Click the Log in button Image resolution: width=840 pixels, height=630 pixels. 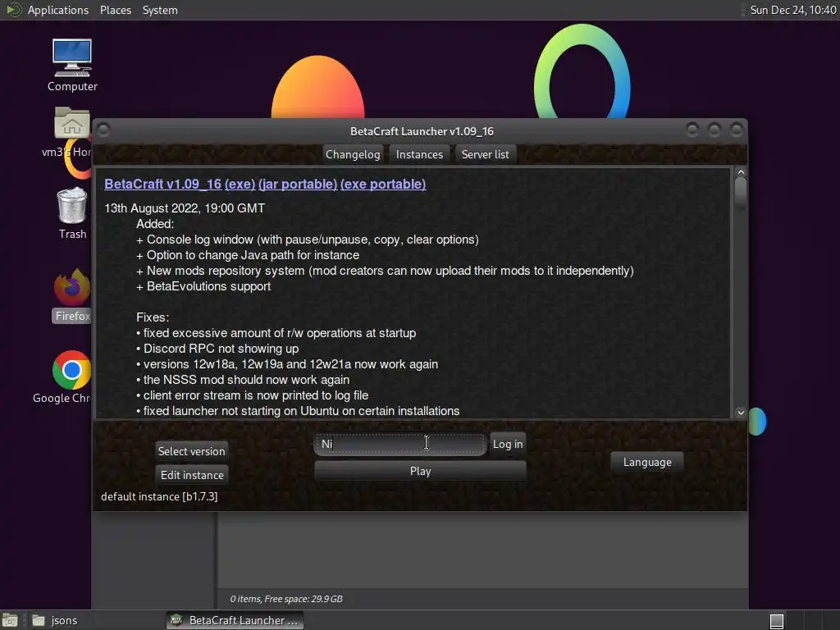point(508,444)
